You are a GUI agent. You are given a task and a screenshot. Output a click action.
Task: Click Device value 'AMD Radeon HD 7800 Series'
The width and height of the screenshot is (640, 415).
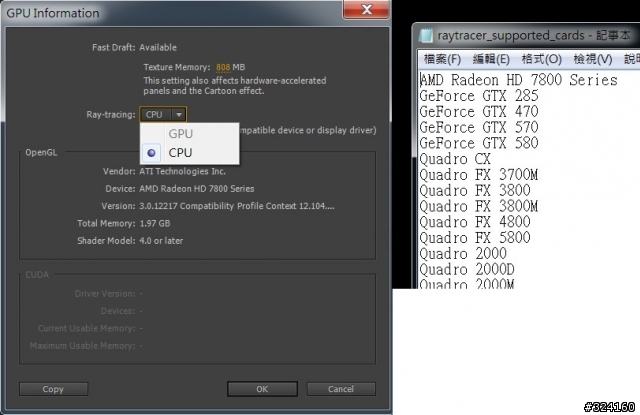point(197,189)
